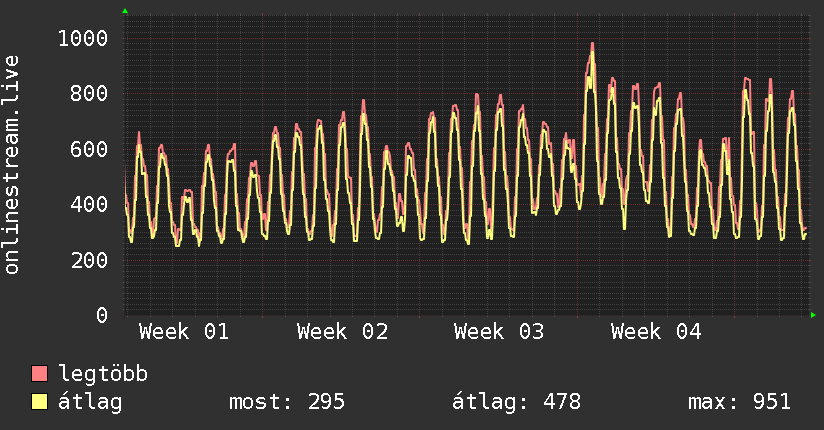Screen dimensions: 824x430
Task: Click the 600 y-axis tick label
Action: point(89,149)
